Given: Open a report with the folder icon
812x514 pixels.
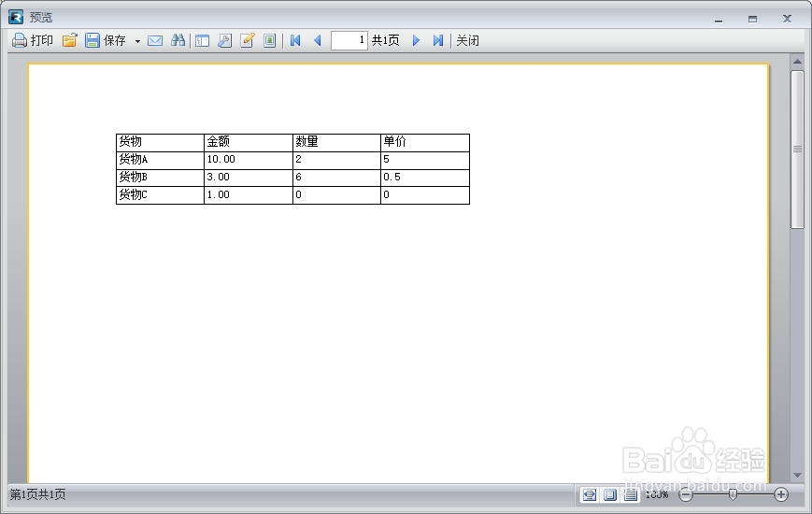Looking at the screenshot, I should (x=70, y=40).
